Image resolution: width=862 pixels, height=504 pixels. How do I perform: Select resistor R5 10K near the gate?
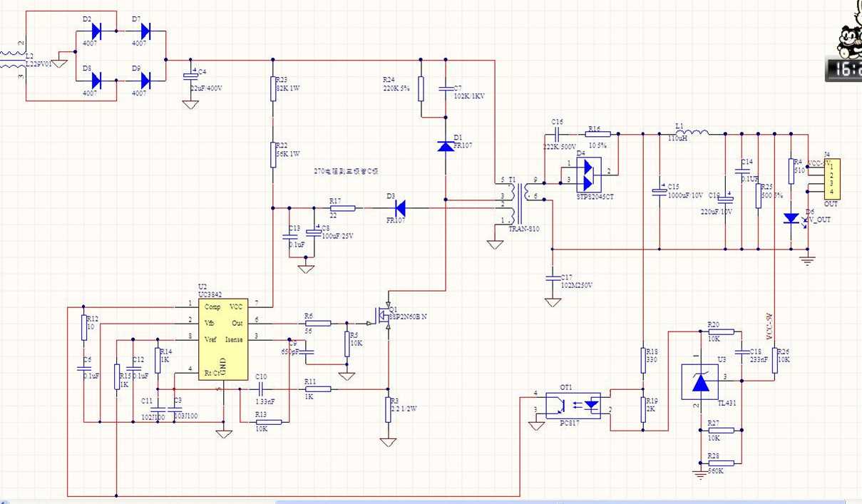tap(347, 344)
